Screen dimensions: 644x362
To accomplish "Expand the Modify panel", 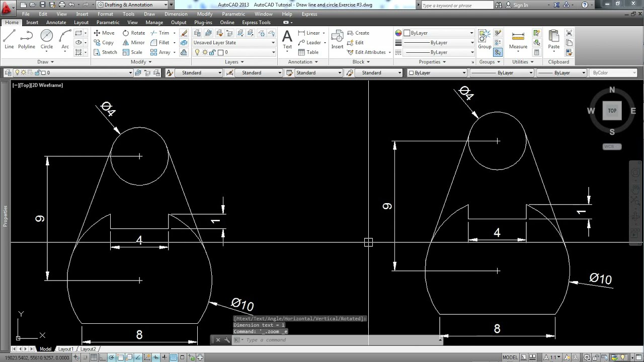I will click(x=141, y=62).
